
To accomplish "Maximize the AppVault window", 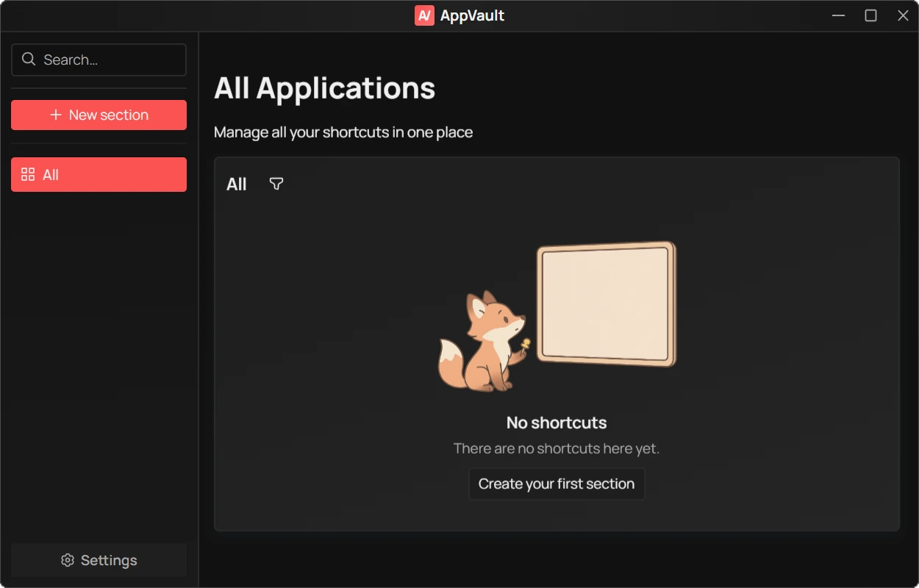I will 870,15.
